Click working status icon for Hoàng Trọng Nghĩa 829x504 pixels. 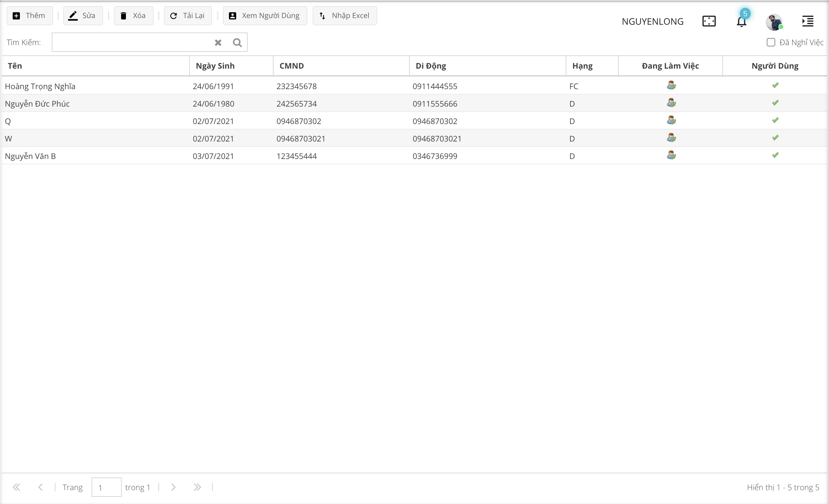pyautogui.click(x=671, y=86)
